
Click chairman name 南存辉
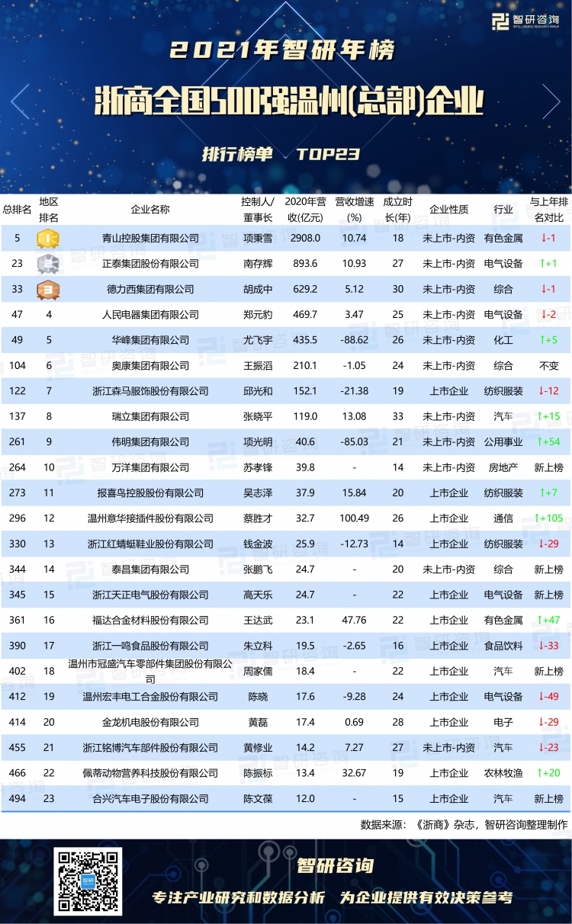257,264
